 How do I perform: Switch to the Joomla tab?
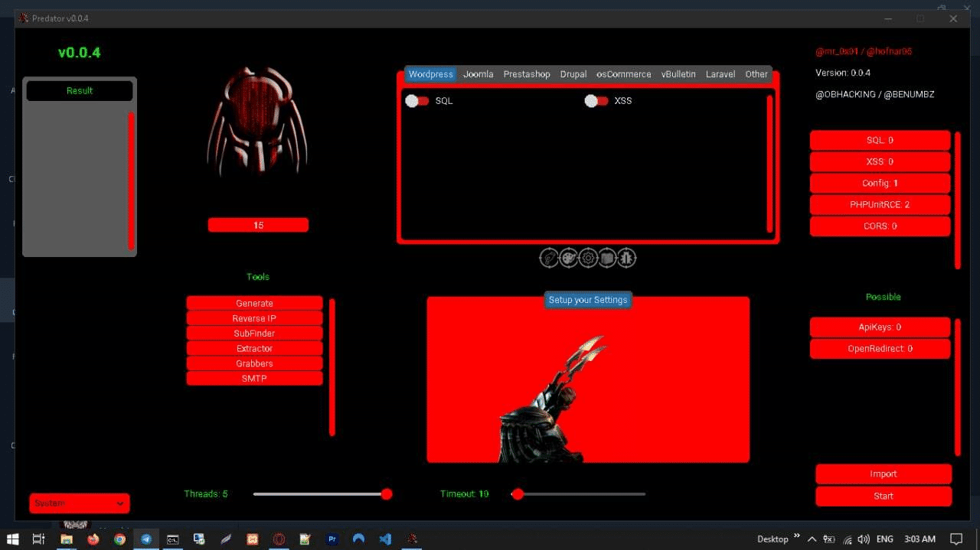point(478,74)
